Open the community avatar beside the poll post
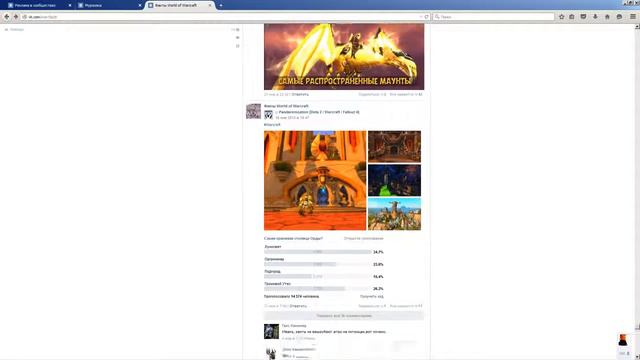Viewport: 640px width, 360px height. pyautogui.click(x=253, y=111)
